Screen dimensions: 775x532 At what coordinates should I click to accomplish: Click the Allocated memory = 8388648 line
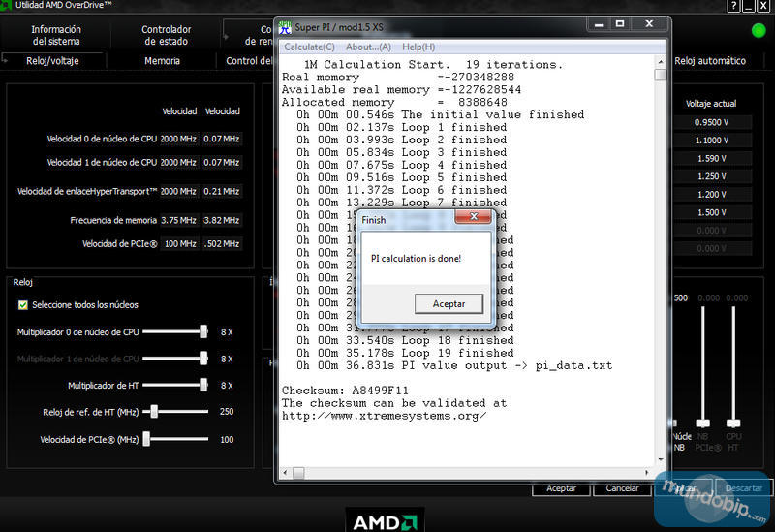coord(394,102)
